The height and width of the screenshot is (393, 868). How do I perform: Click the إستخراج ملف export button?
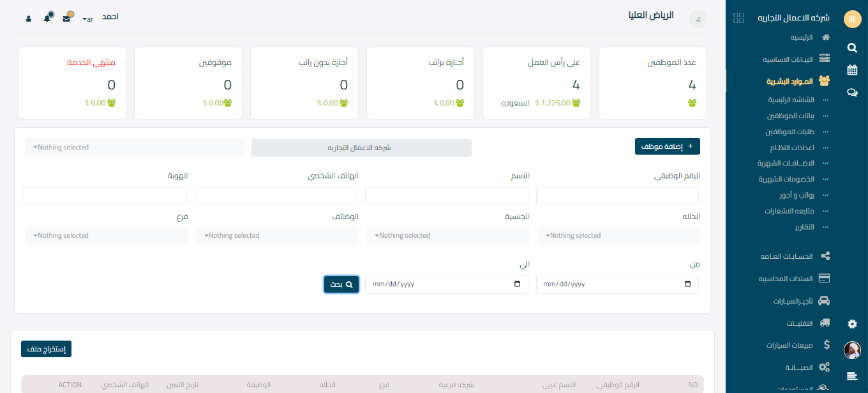pos(47,349)
